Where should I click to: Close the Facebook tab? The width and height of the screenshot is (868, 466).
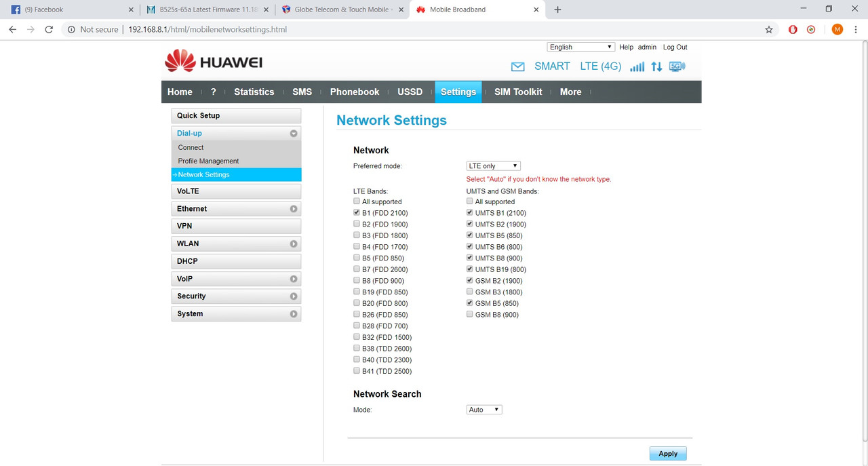tap(131, 9)
